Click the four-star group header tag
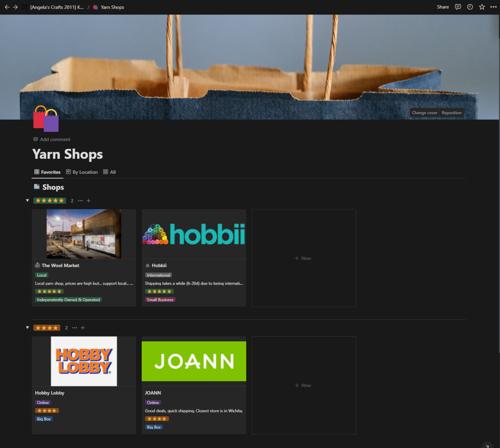Image resolution: width=500 pixels, height=448 pixels. [x=47, y=328]
